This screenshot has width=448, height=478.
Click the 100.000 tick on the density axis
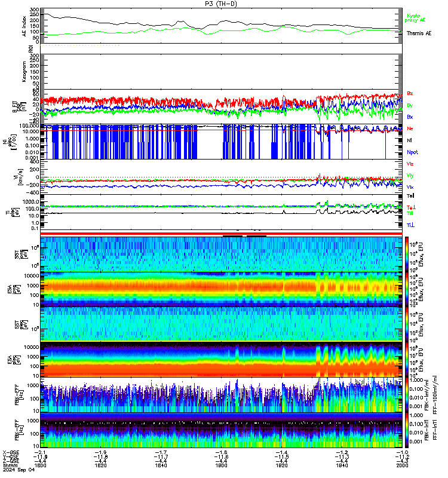click(x=30, y=126)
